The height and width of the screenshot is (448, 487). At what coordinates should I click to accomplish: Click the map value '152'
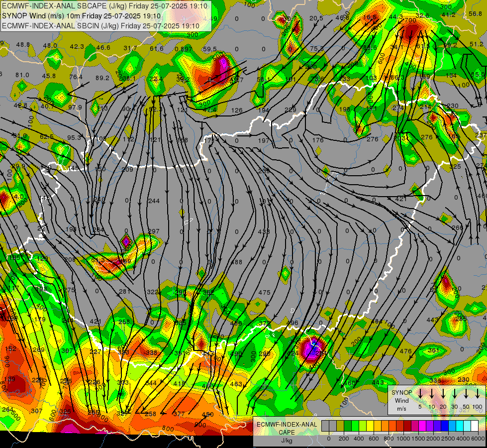[10, 349]
